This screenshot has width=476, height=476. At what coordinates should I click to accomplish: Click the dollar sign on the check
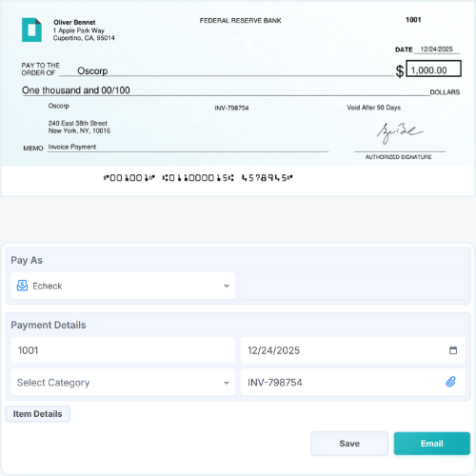400,70
